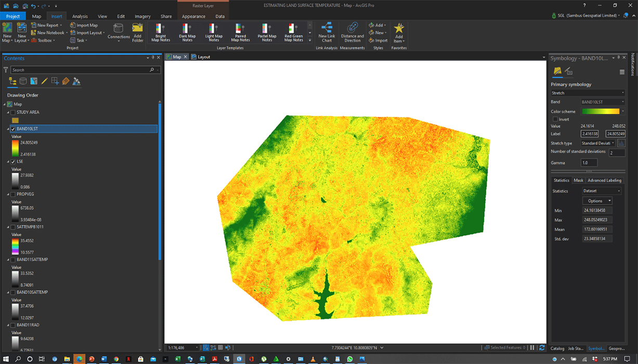
Task: Uncheck the BAND10LST layer visibility
Action: coord(13,129)
